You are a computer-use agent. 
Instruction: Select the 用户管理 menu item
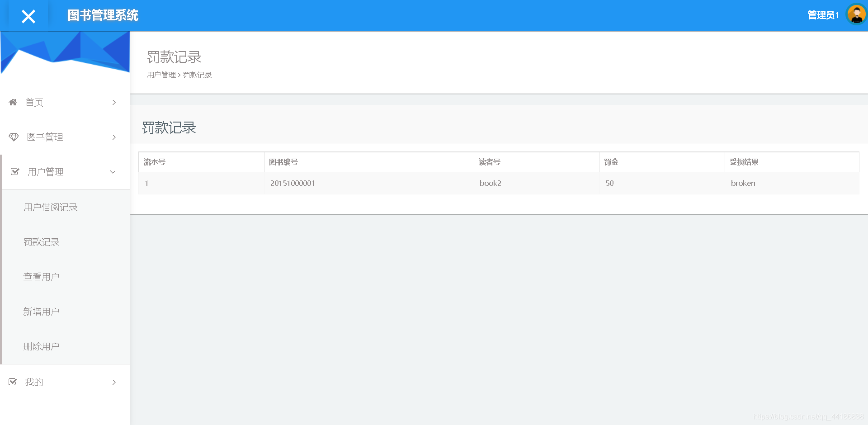[x=66, y=172]
